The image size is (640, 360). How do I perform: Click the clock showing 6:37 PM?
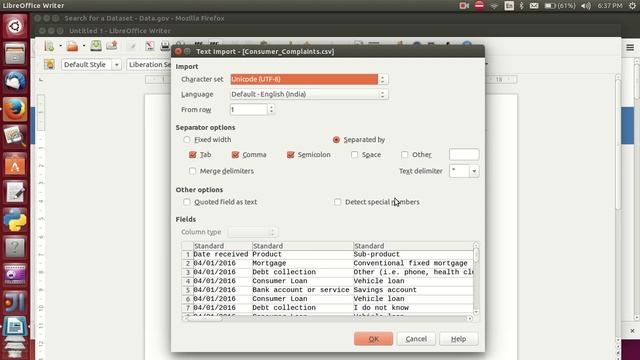[610, 6]
